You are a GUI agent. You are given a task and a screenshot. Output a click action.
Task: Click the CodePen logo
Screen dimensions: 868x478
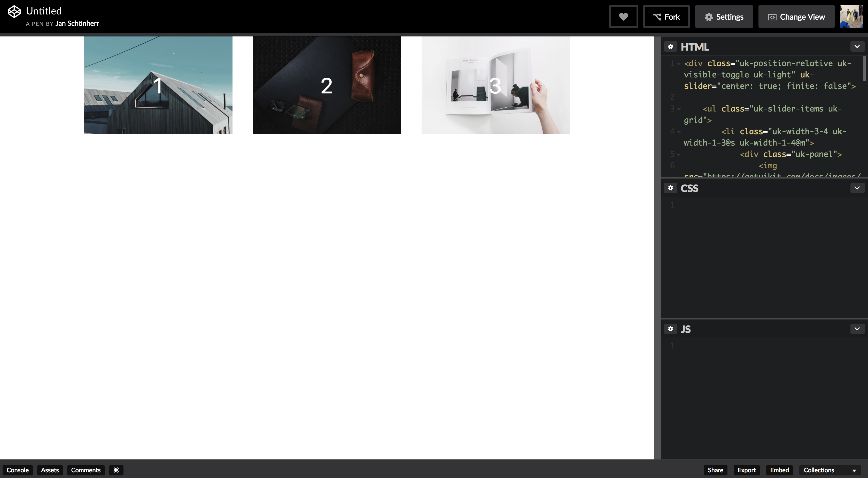click(14, 11)
